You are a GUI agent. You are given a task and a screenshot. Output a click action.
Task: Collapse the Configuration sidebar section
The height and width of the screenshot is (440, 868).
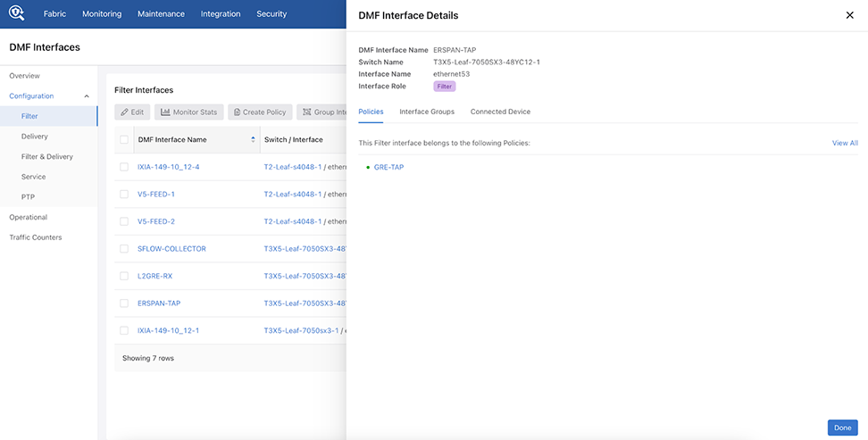tap(87, 96)
